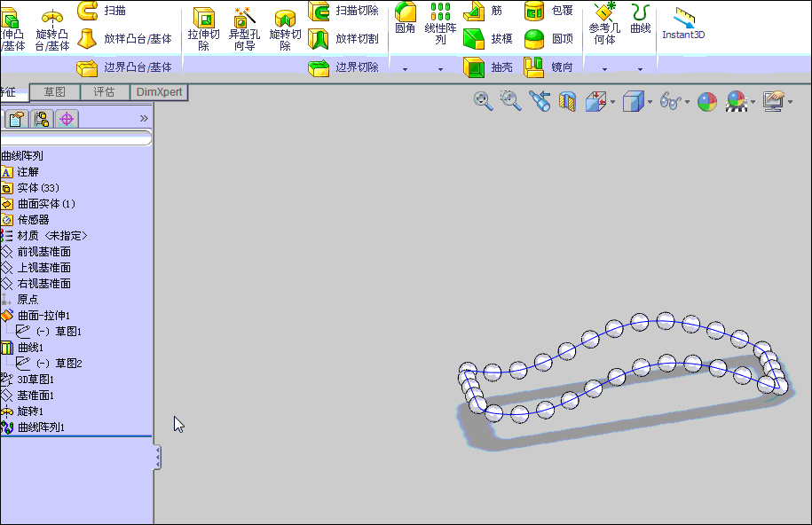Open the DimXpertManager tab icon
This screenshot has height=525, width=812.
point(67,119)
